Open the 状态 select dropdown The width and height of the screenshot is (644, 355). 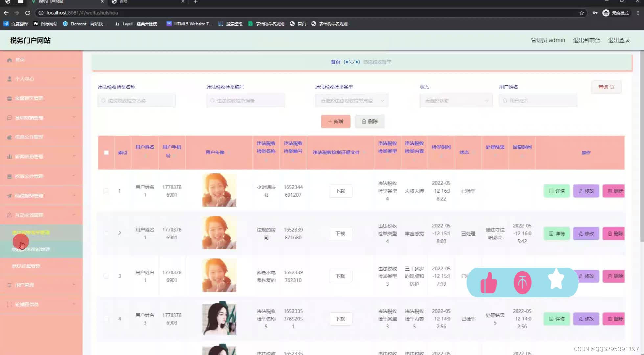456,101
